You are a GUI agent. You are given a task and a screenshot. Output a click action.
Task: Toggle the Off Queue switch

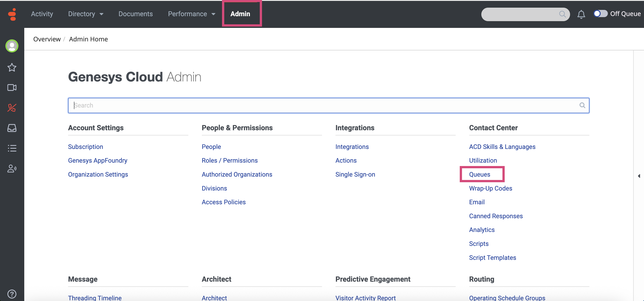click(x=600, y=14)
